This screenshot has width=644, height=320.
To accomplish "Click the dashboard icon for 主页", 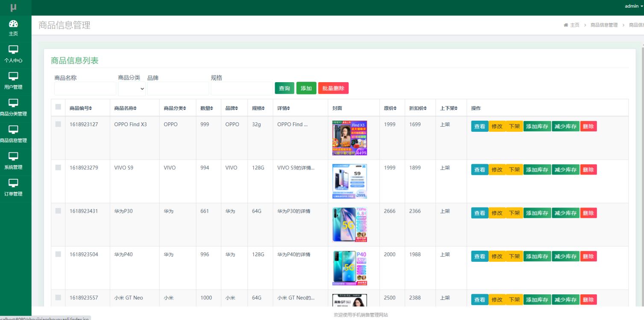I will click(13, 24).
